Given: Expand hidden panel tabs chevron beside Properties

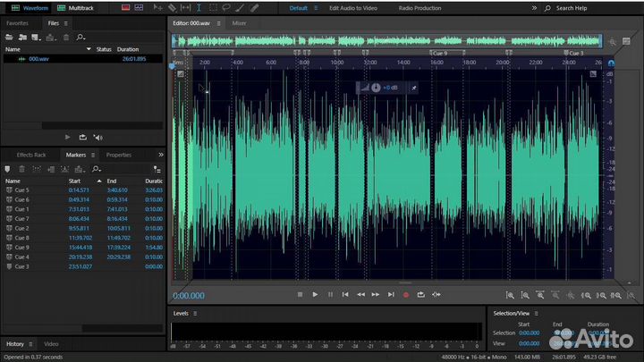Looking at the screenshot, I should pyautogui.click(x=161, y=155).
